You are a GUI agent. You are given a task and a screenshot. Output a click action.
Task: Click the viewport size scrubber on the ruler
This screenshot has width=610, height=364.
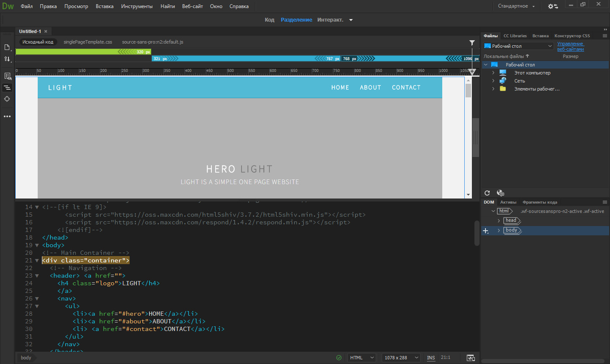[x=472, y=72]
